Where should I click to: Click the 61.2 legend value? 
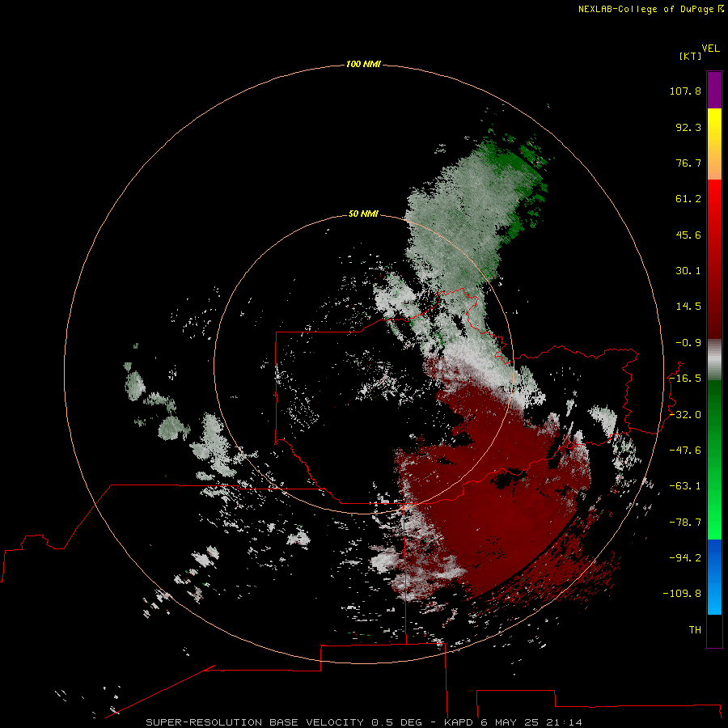pyautogui.click(x=688, y=199)
